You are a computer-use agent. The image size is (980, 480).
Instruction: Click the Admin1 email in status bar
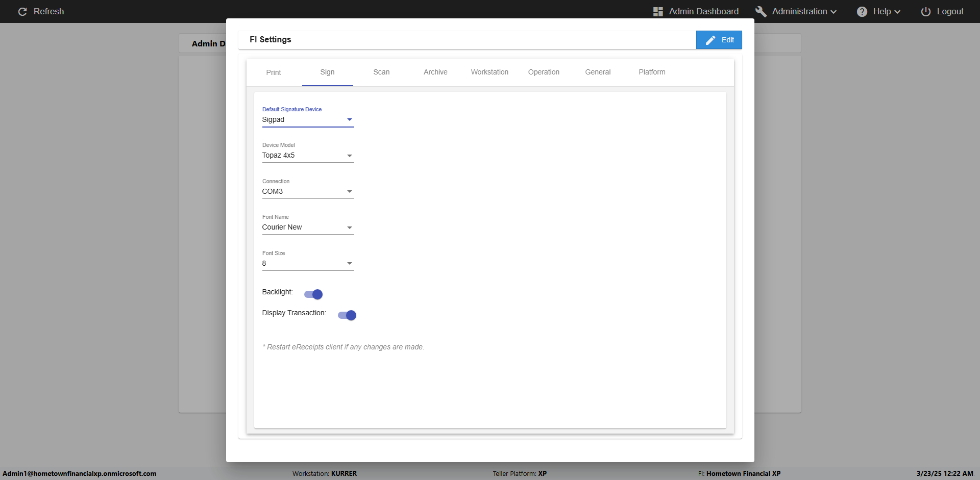(80, 473)
